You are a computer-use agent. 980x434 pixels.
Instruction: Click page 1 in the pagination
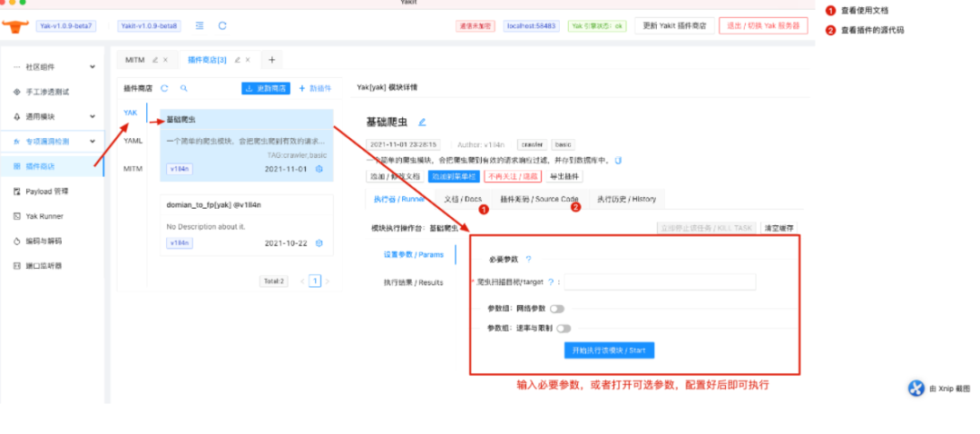(x=315, y=281)
